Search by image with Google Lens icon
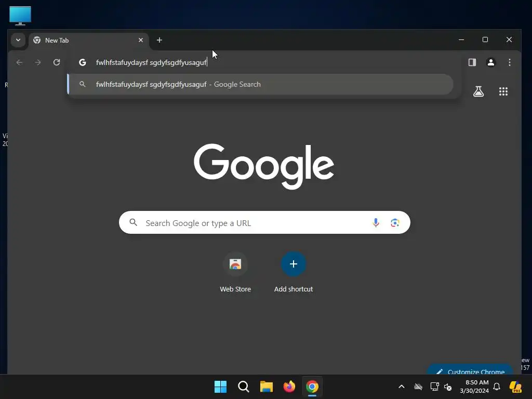The height and width of the screenshot is (399, 532). coord(395,222)
